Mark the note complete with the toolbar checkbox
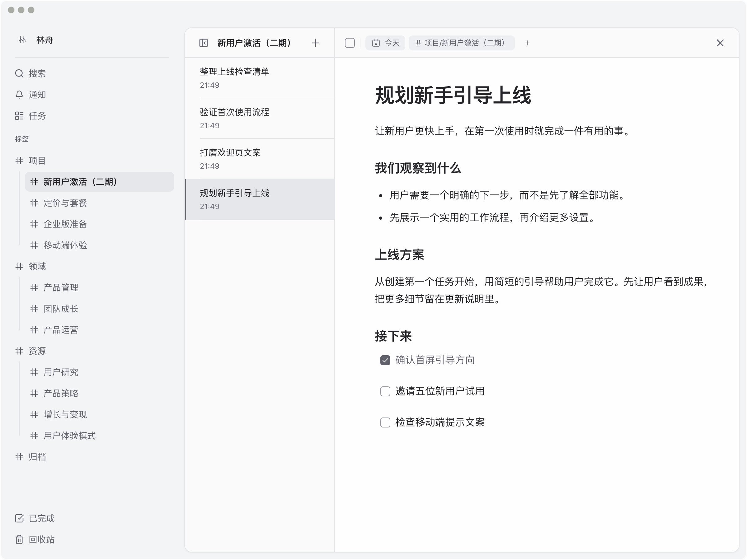The image size is (747, 560). tap(350, 43)
